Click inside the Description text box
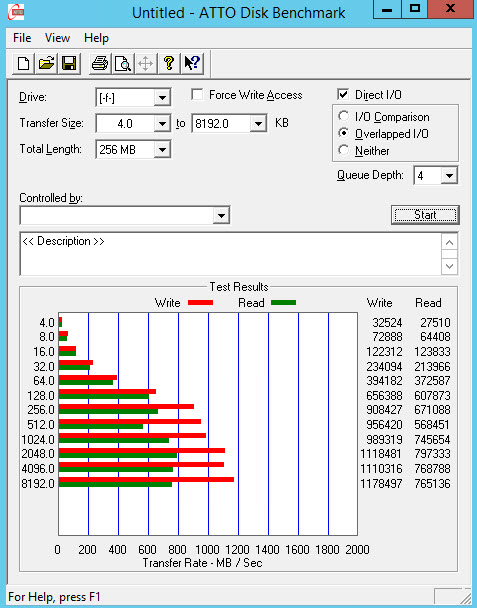 click(x=231, y=254)
